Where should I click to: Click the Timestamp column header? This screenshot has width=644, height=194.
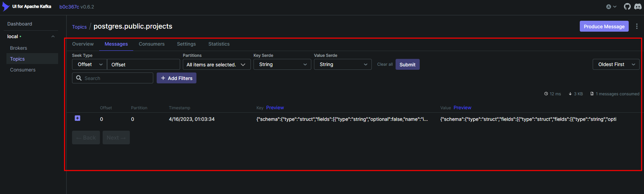click(x=179, y=108)
